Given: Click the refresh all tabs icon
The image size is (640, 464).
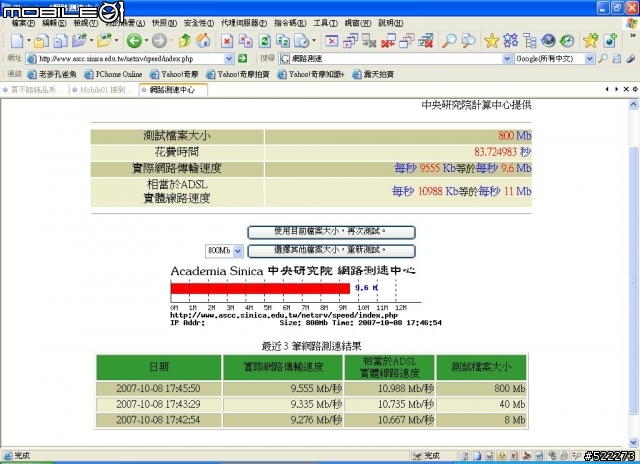Looking at the screenshot, I should 283,41.
